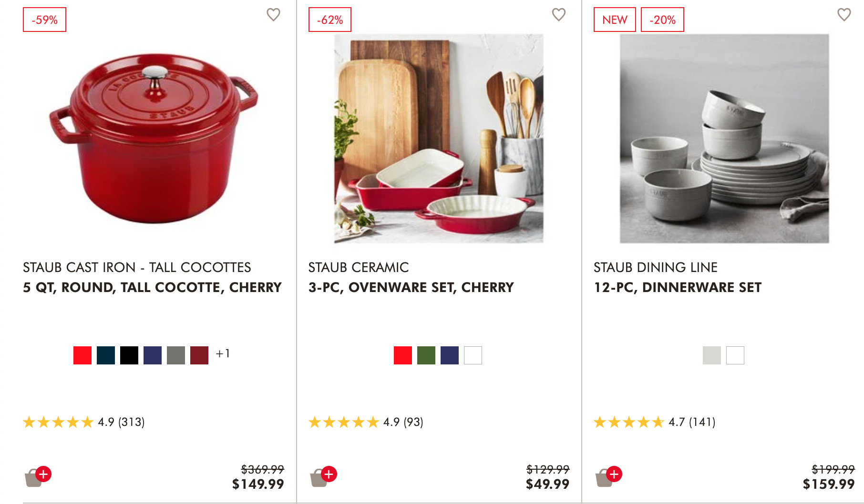Pick the white dinnerware color swatch
864x504 pixels.
pyautogui.click(x=735, y=355)
